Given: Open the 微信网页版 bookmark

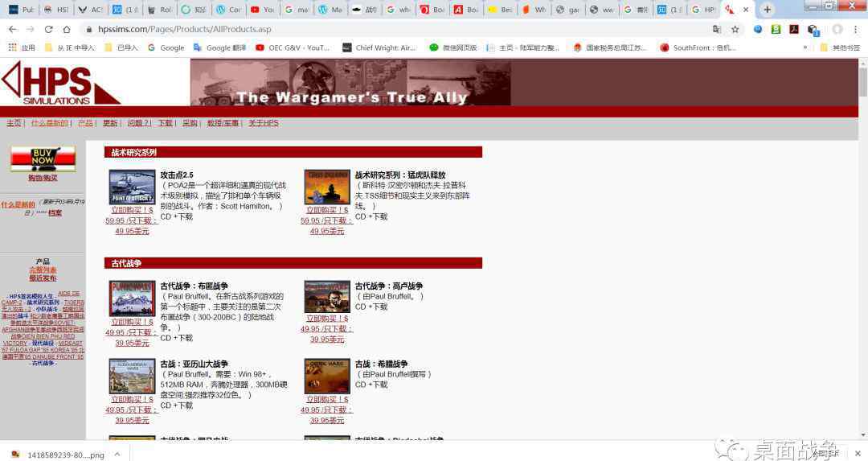Looking at the screenshot, I should [453, 47].
